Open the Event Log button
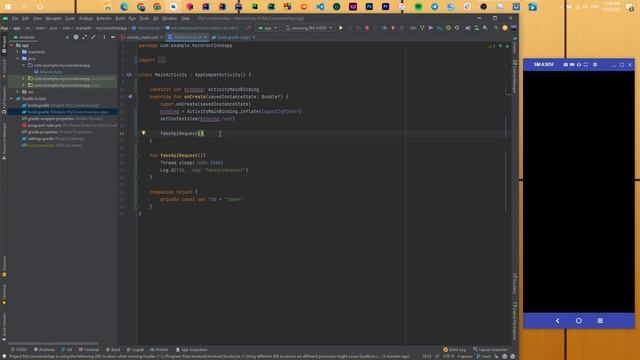This screenshot has height=360, width=640. [x=454, y=350]
